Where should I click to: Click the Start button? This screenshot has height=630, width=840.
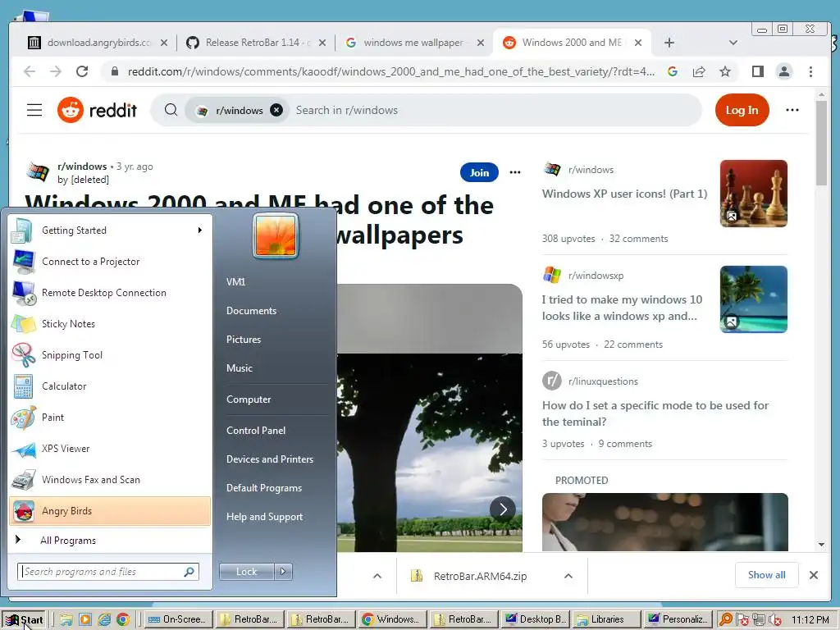(25, 620)
